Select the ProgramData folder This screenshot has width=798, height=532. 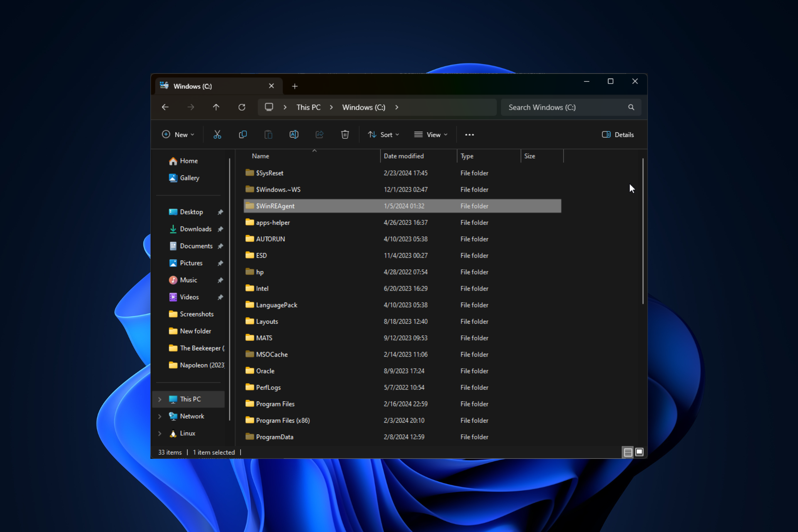pos(402,437)
